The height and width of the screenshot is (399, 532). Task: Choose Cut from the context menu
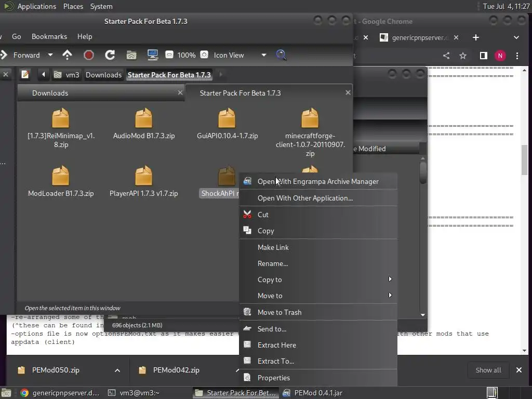tap(318, 215)
